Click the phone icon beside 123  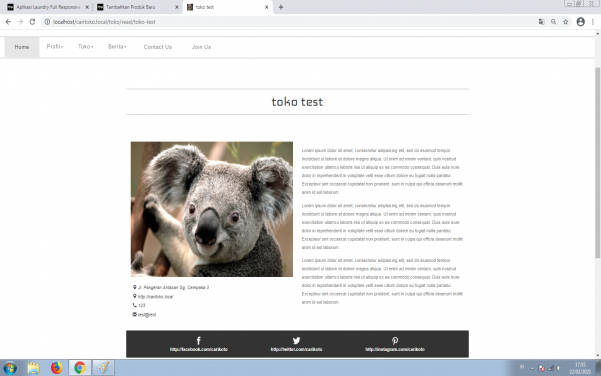pyautogui.click(x=135, y=305)
